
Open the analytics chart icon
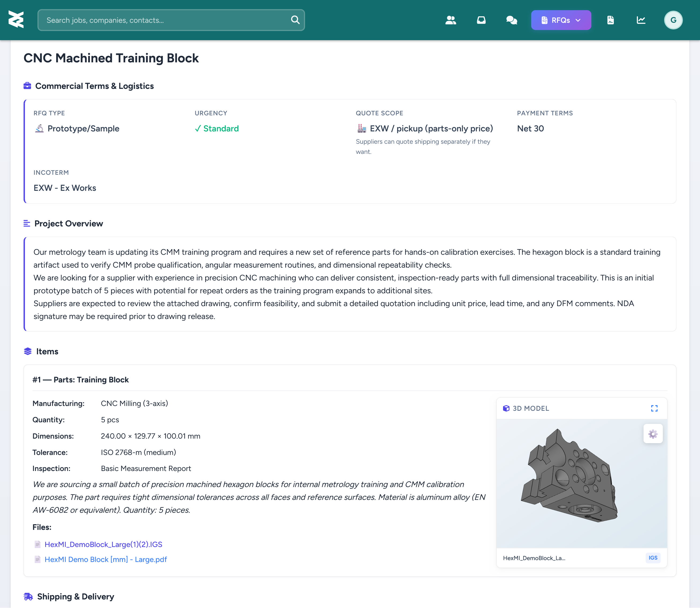click(x=641, y=20)
